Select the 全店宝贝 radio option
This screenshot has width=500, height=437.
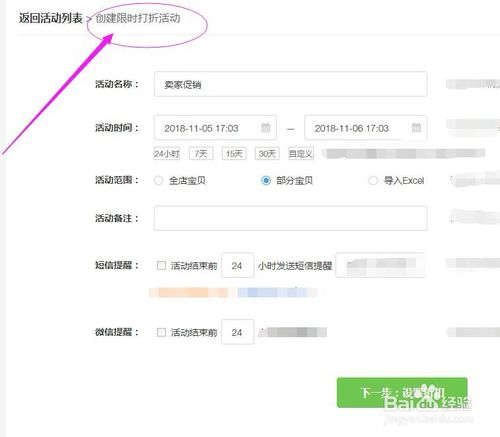coord(158,181)
